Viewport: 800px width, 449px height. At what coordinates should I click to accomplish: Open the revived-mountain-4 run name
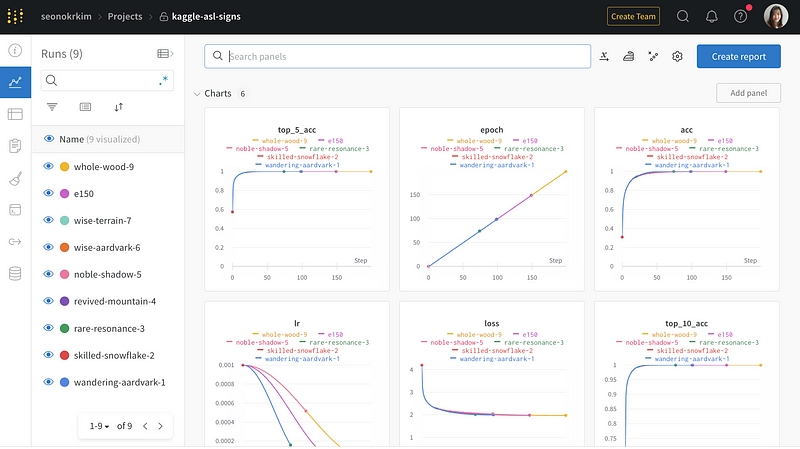click(115, 301)
